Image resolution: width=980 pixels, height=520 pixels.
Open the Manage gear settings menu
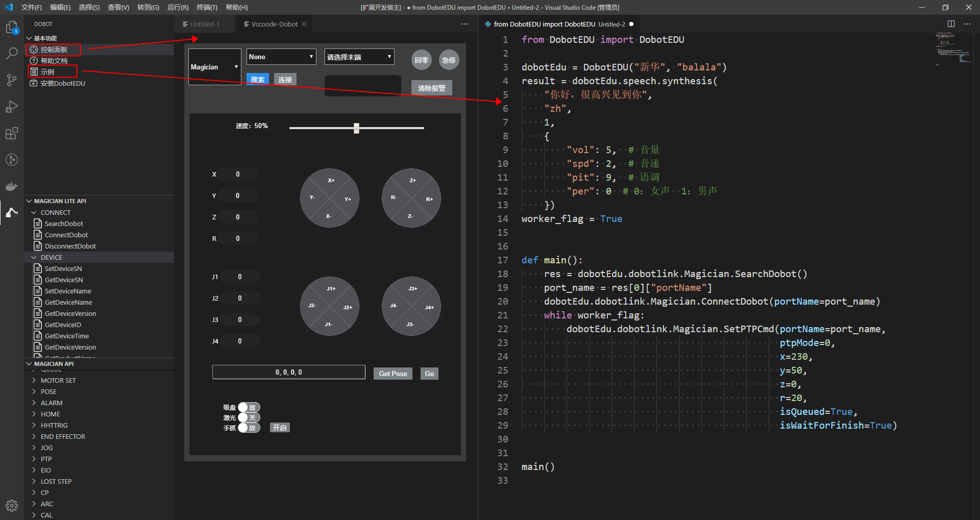pos(12,505)
